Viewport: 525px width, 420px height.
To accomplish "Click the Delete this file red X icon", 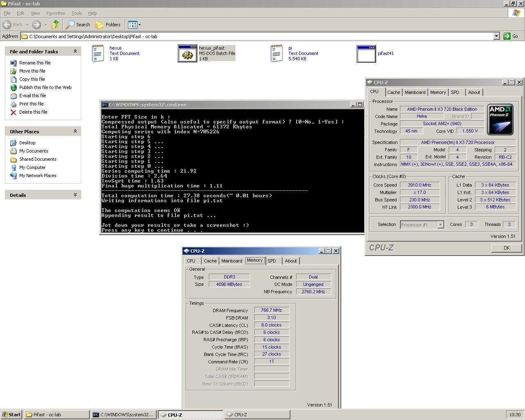I will (14, 112).
